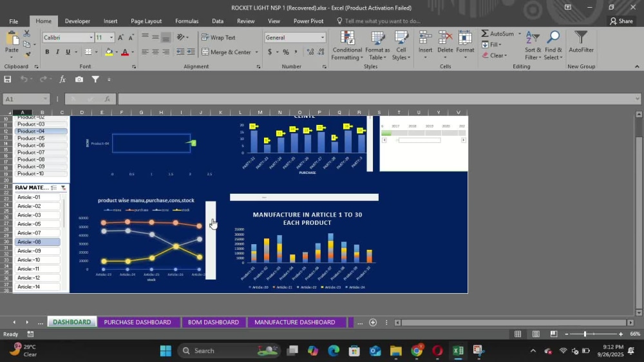
Task: Toggle Align Right alignment
Action: tap(166, 52)
